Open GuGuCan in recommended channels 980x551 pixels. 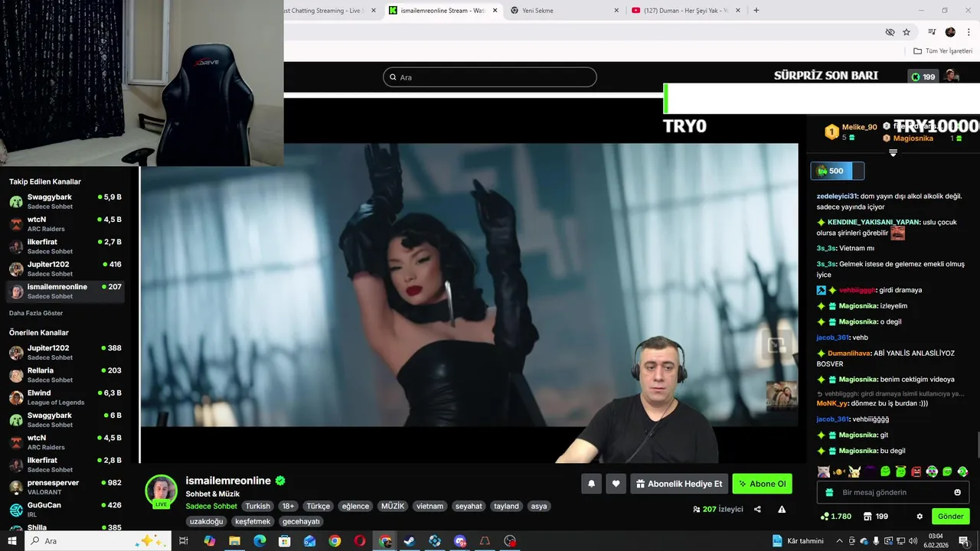[x=65, y=510]
